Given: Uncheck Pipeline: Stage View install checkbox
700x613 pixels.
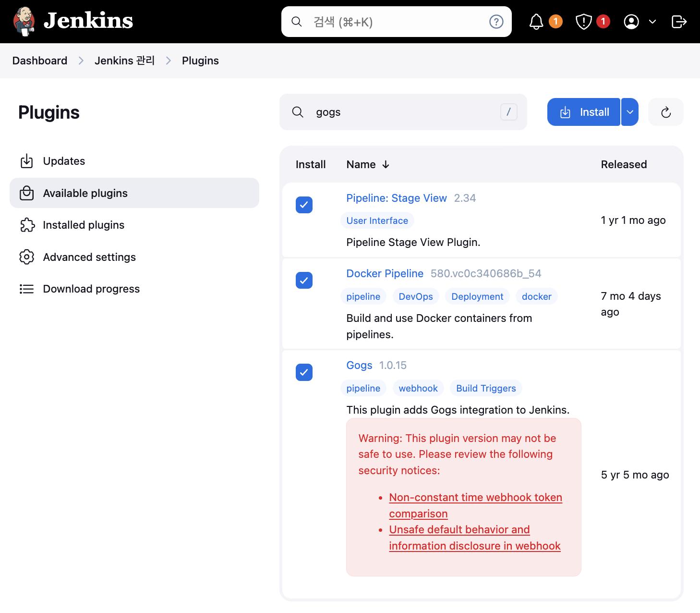Looking at the screenshot, I should click(304, 205).
